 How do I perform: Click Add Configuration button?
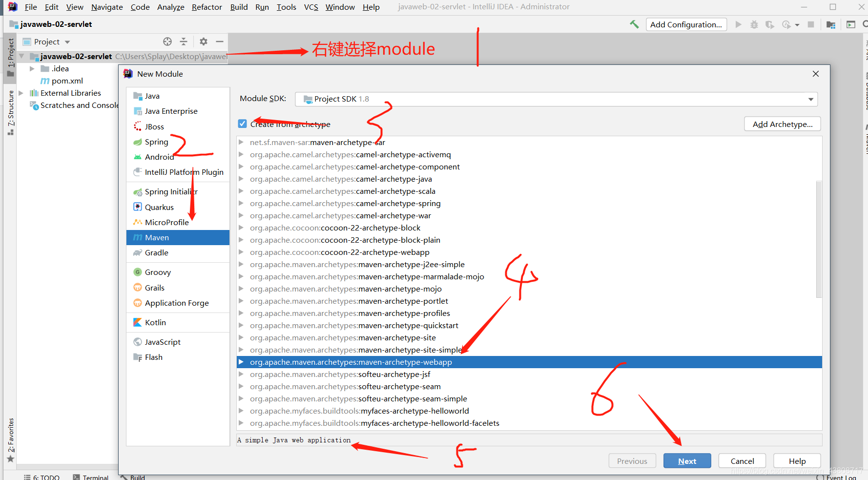click(x=686, y=24)
